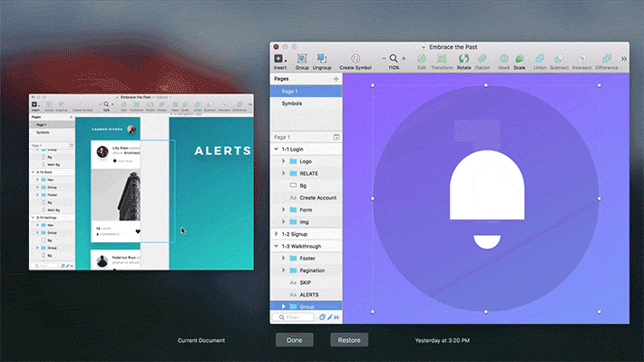Select the ALERTS text layer in layer list
This screenshot has height=362, width=644.
point(306,295)
